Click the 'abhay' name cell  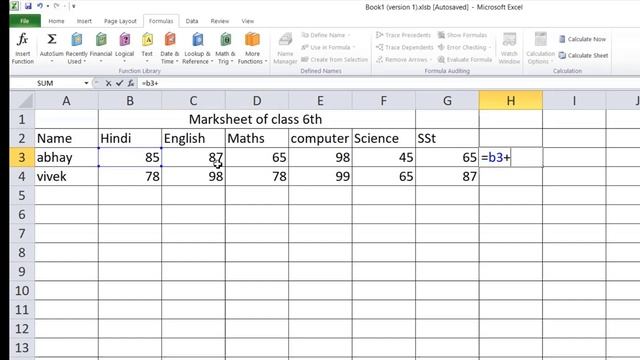click(x=67, y=157)
